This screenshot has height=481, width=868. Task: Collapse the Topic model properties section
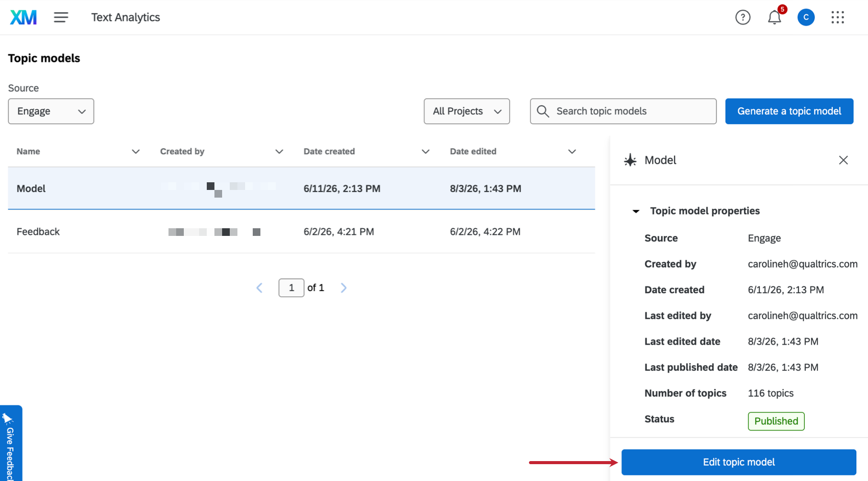coord(636,211)
